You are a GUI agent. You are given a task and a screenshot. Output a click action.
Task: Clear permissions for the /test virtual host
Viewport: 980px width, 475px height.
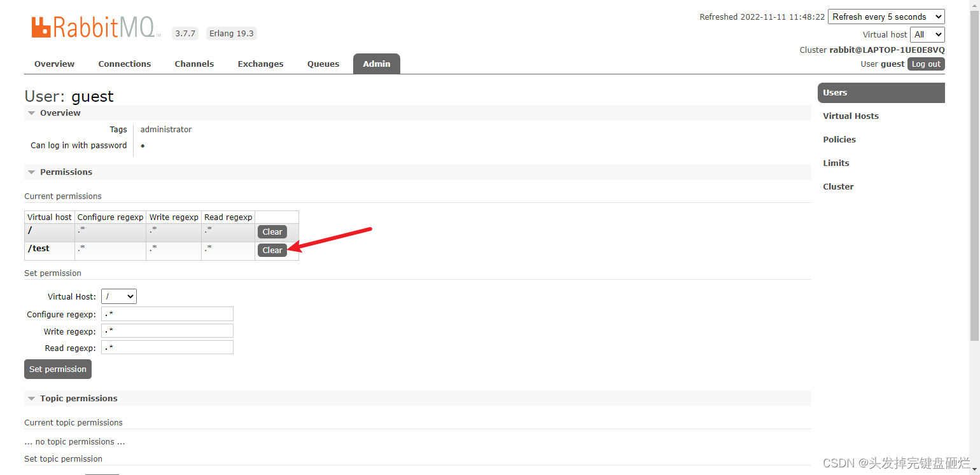(x=272, y=251)
